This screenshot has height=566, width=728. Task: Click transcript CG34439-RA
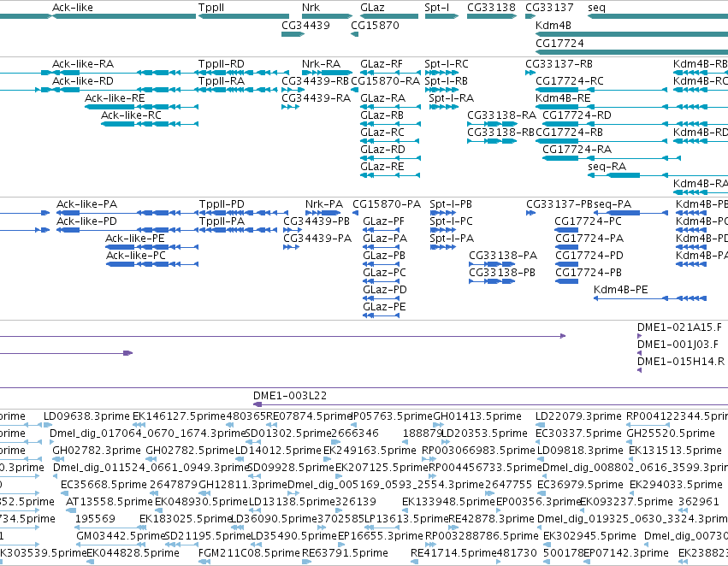point(316,98)
